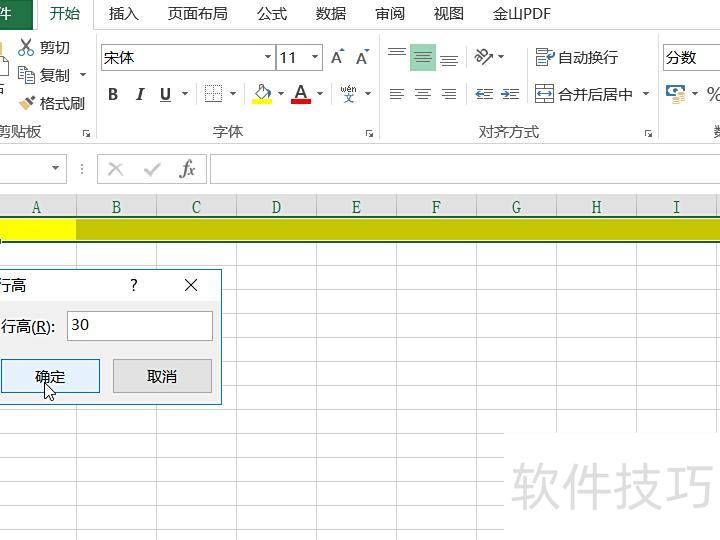
Task: Align text left
Action: pos(397,94)
